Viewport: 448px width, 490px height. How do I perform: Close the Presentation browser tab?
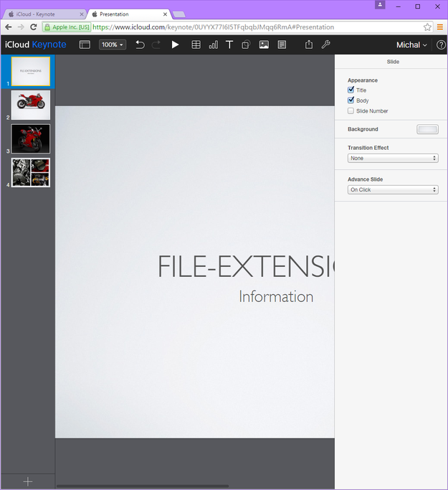[165, 14]
